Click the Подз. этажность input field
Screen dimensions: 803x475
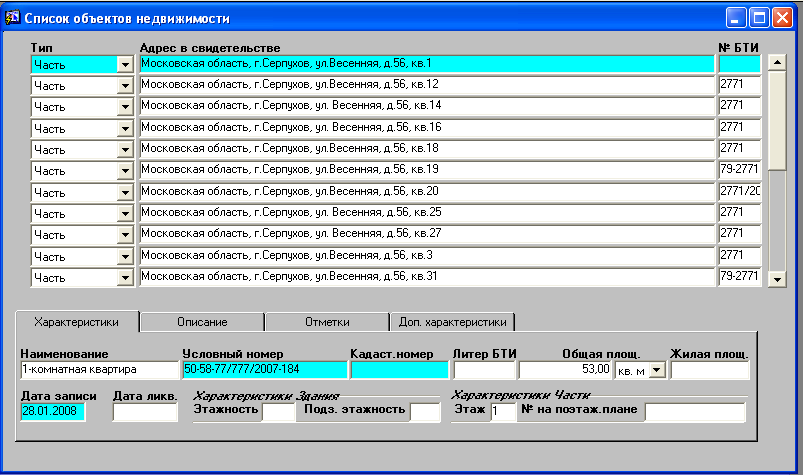coord(425,412)
